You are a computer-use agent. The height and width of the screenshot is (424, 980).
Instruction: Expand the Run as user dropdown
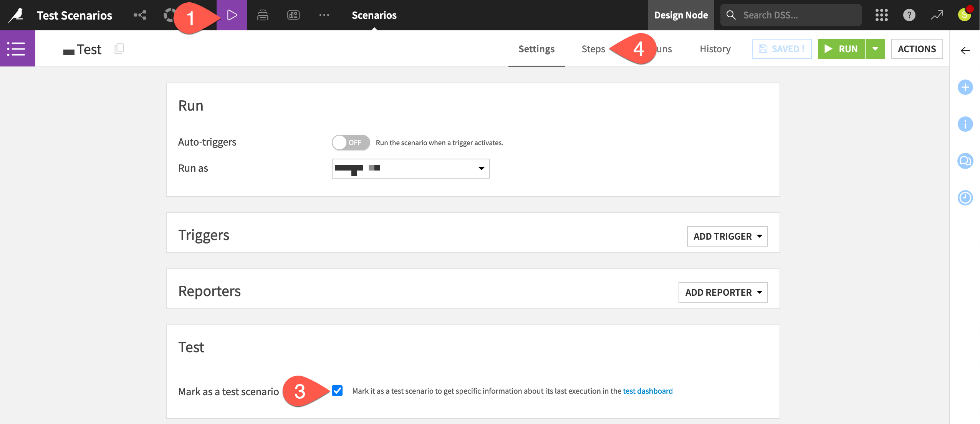pos(411,169)
